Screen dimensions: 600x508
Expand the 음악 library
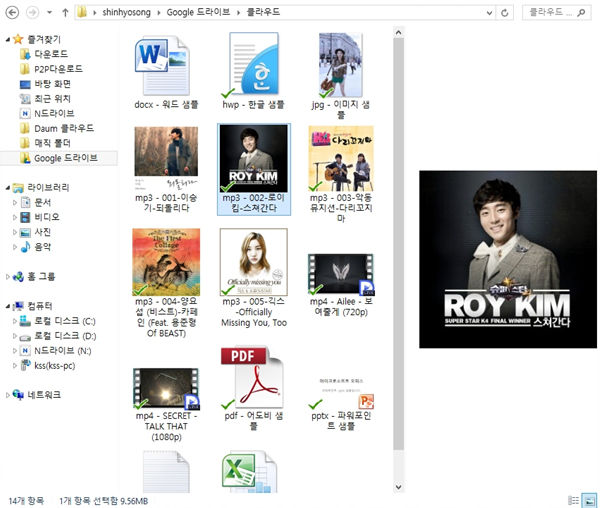pyautogui.click(x=15, y=247)
